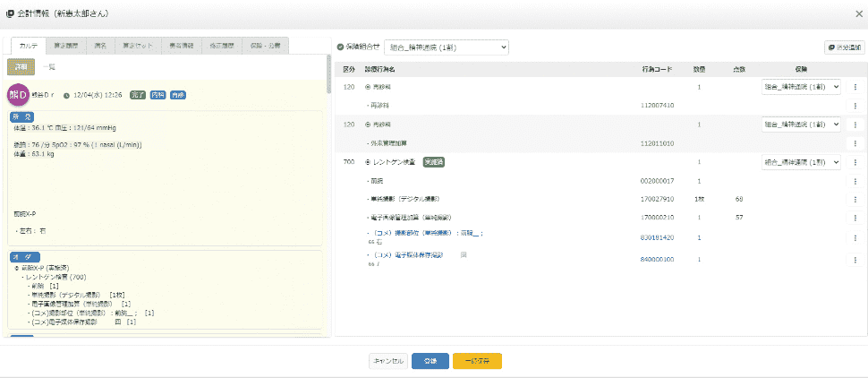This screenshot has width=868, height=378.
Task: Open kebab menu for code 112007410 row
Action: (x=855, y=106)
